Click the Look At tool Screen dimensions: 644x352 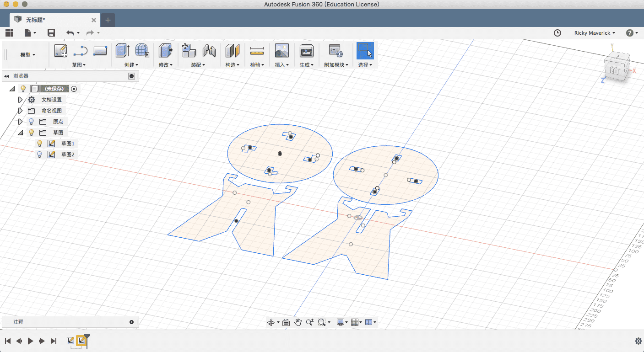pos(286,322)
